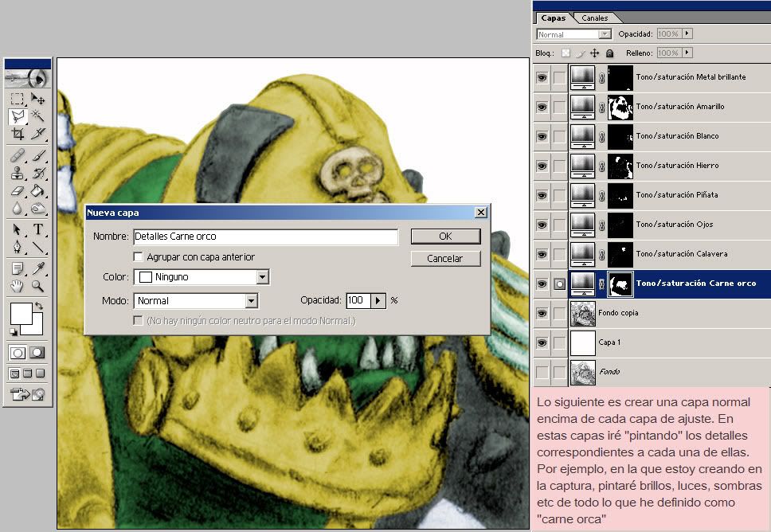Viewport: 771px width, 532px height.
Task: Select the Magic Wand tool
Action: (38, 116)
